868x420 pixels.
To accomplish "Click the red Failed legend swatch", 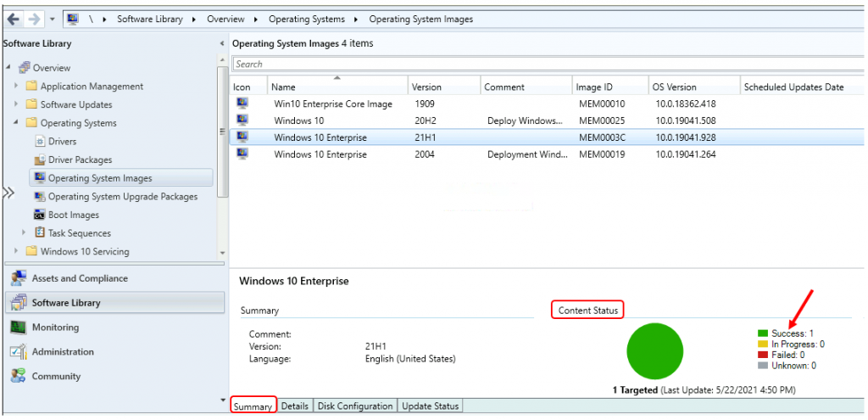I will point(763,355).
